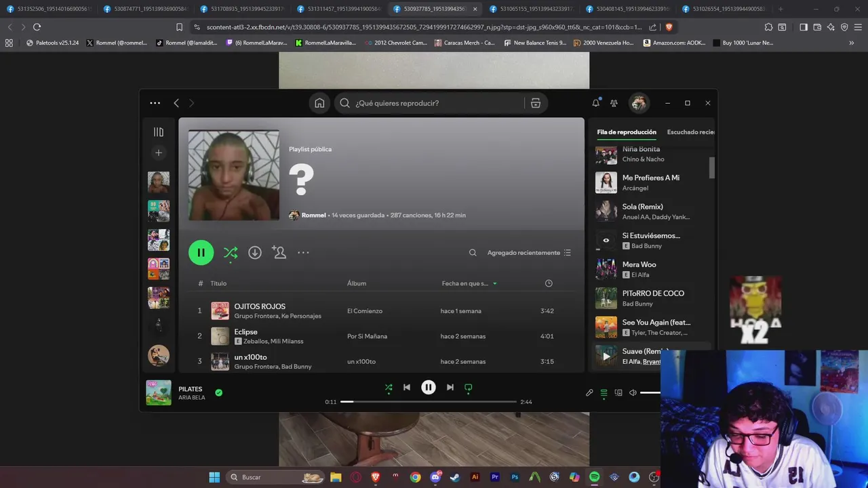
Task: Adjust the Spotify volume slider
Action: pos(650,392)
